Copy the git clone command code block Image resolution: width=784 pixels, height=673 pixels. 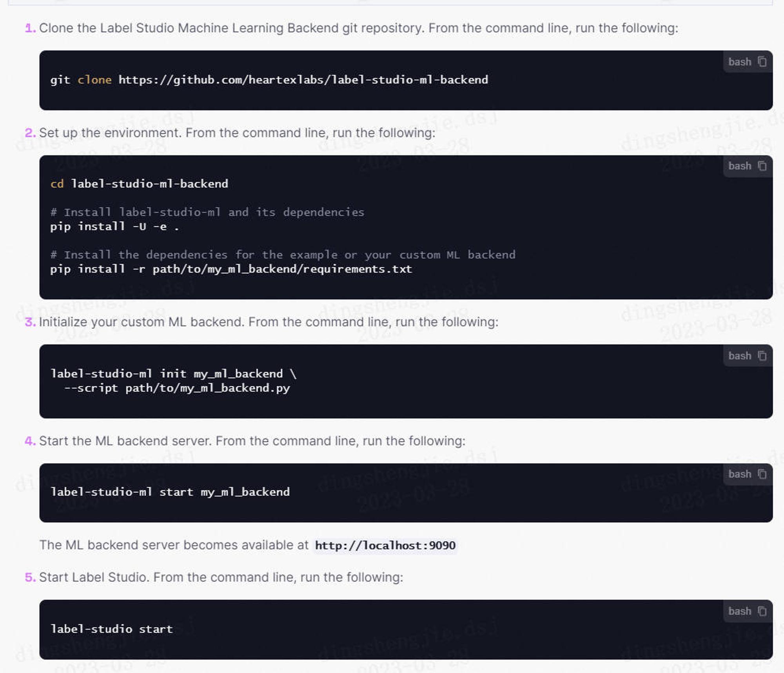[762, 62]
